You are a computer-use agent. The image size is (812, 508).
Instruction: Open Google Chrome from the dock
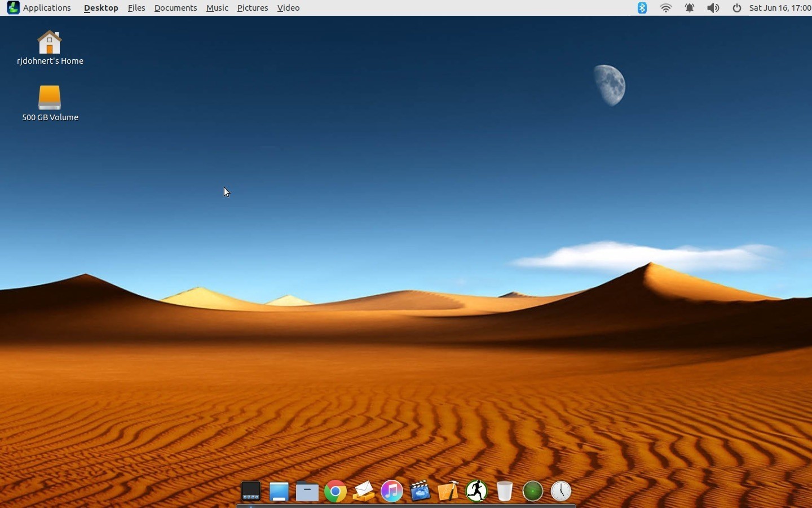(x=335, y=491)
